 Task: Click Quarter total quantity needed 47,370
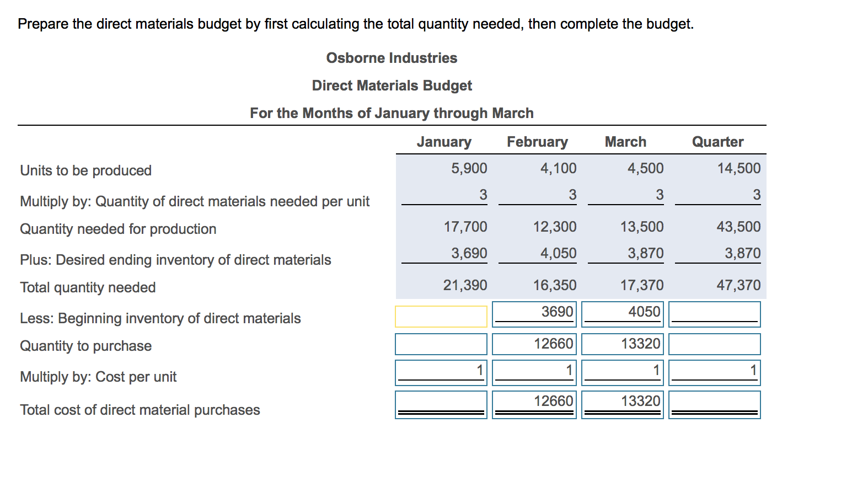point(739,285)
